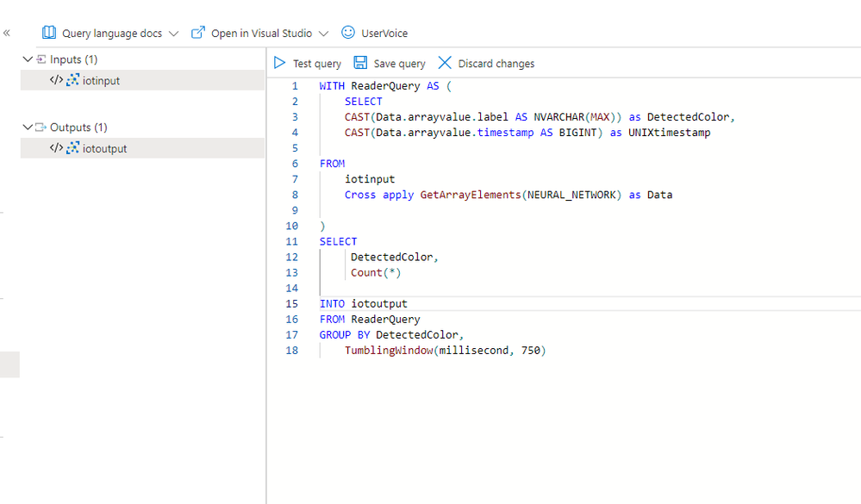Click NEURAL_NETWORK argument on line 8
This screenshot has width=861, height=504.
571,195
